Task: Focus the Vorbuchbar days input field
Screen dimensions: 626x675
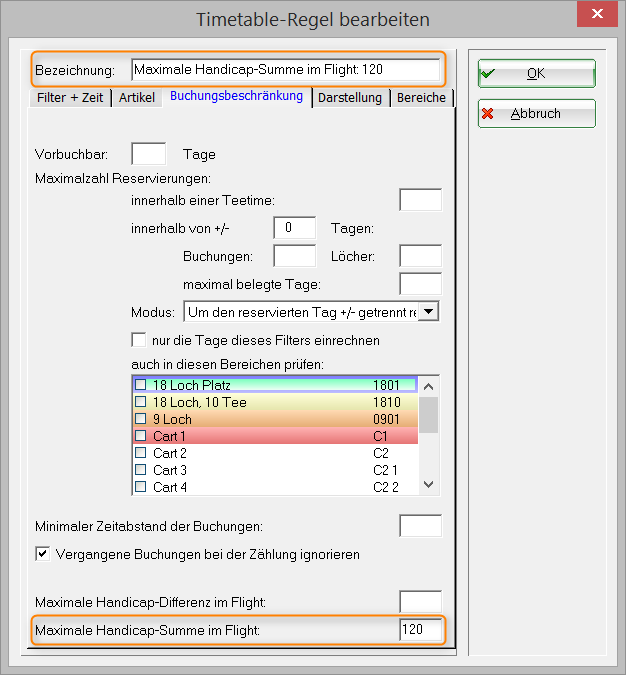Action: pos(149,154)
